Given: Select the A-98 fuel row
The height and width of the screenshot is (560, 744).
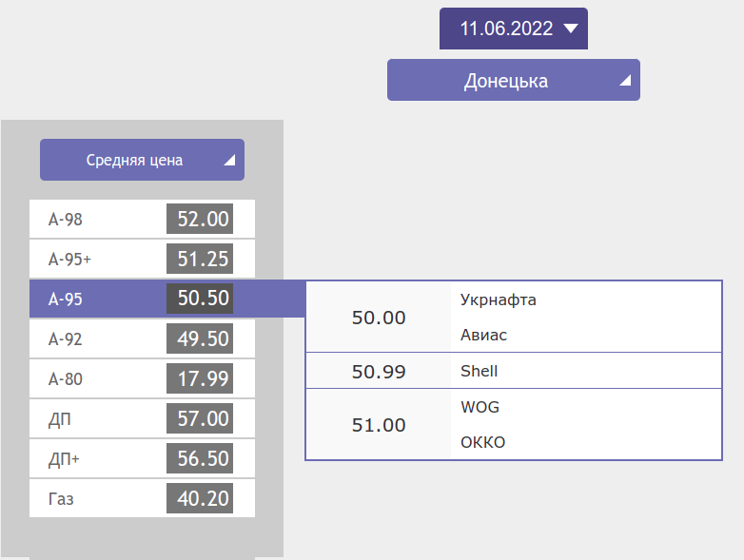Looking at the screenshot, I should pos(142,220).
